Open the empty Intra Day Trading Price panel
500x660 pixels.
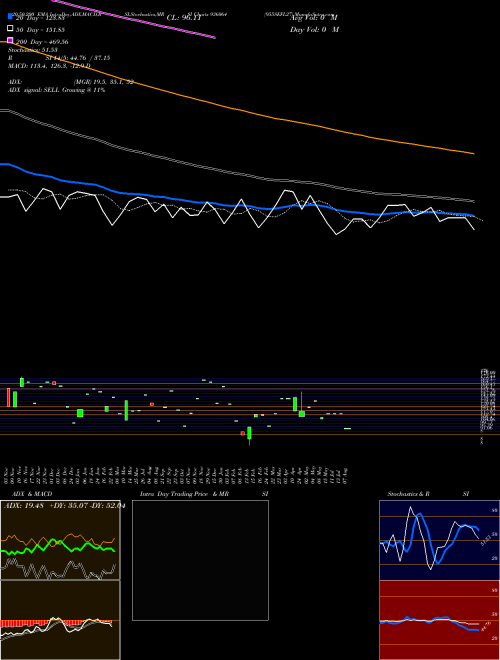[200, 560]
